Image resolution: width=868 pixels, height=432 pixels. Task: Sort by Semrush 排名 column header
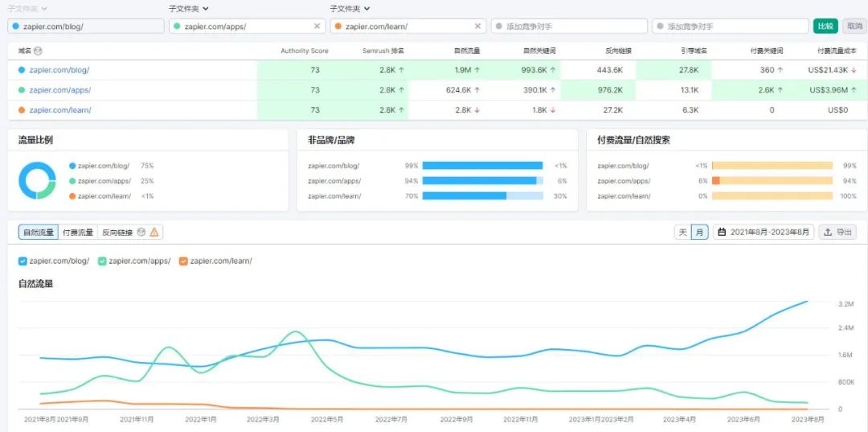pos(383,51)
